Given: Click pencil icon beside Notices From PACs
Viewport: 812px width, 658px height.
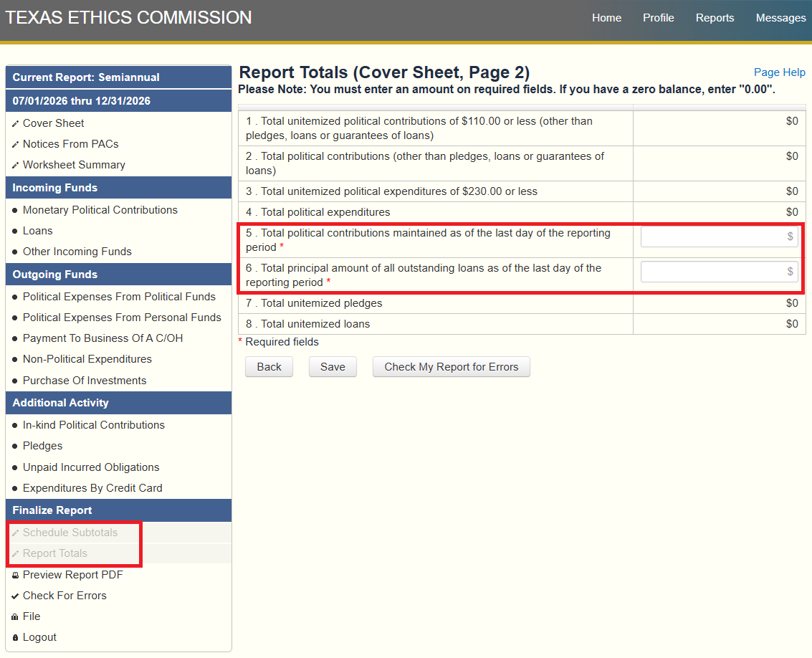Looking at the screenshot, I should [x=15, y=145].
